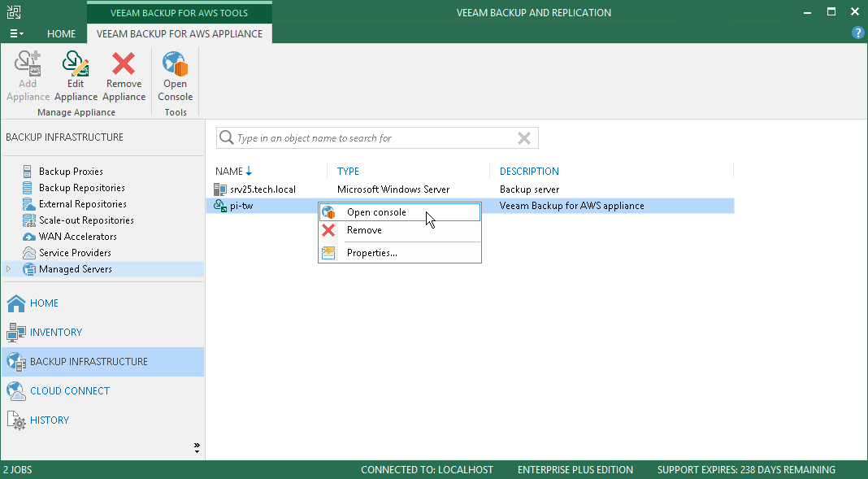Select Managed Servers in the tree
Screen dimensions: 868x479
[76, 269]
